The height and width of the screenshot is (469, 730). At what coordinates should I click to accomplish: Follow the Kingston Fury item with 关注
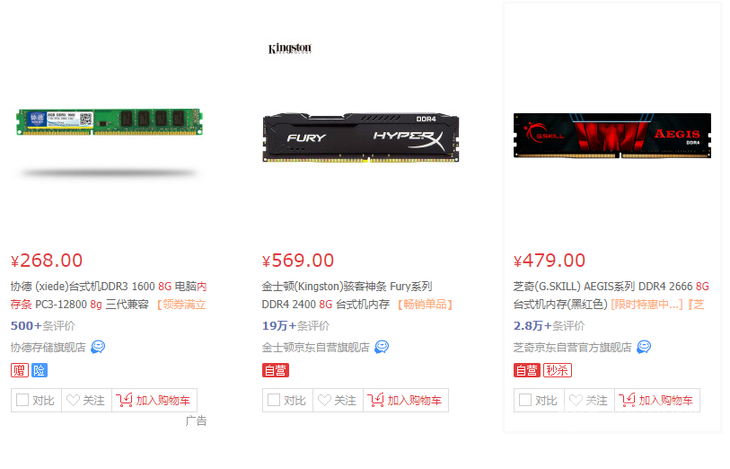338,401
